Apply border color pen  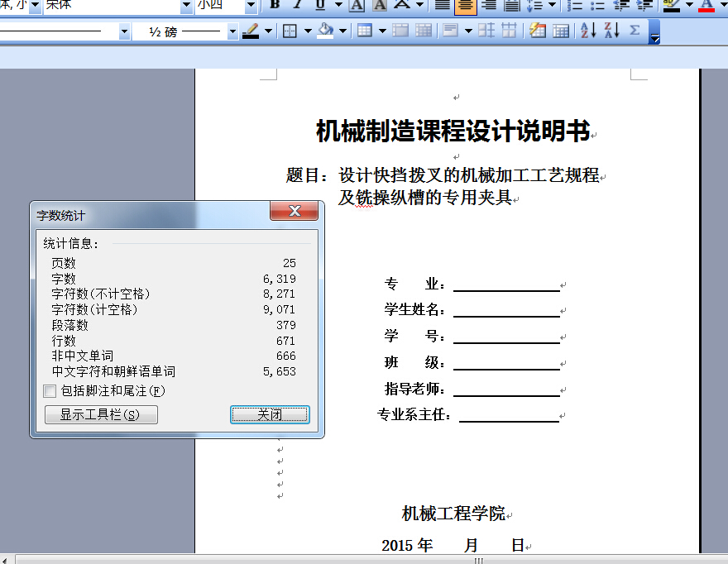click(250, 31)
